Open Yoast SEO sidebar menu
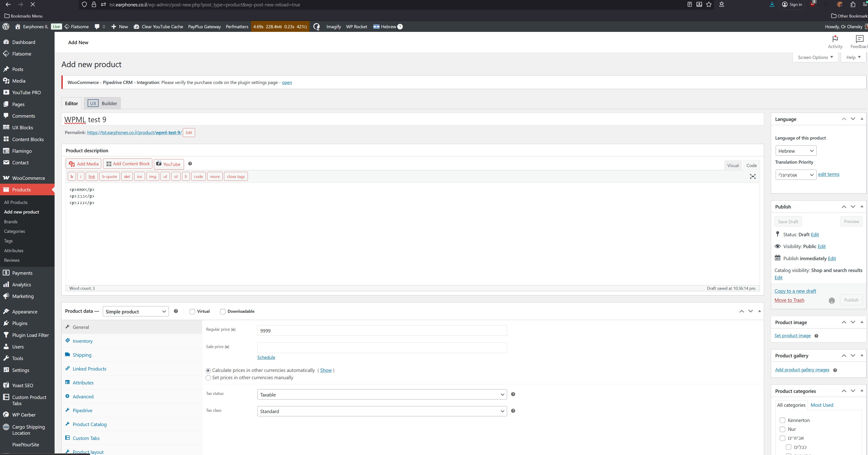The image size is (868, 455). click(23, 385)
